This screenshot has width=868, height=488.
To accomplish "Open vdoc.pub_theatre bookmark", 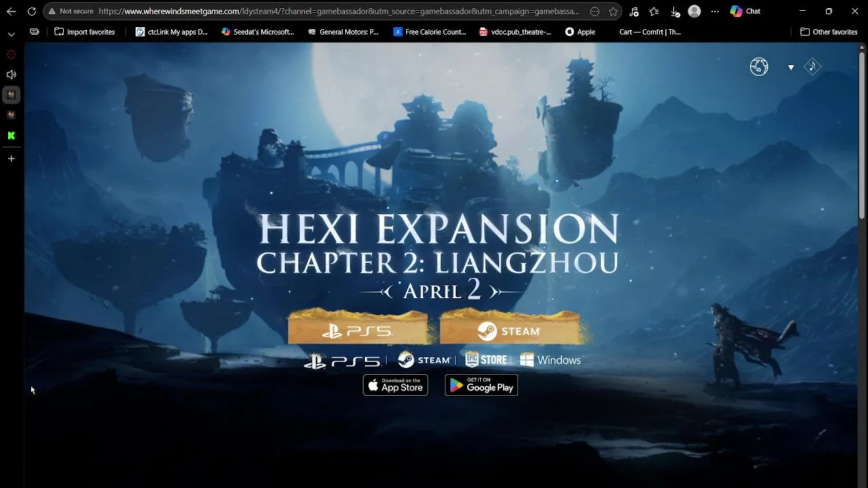I will tap(515, 32).
